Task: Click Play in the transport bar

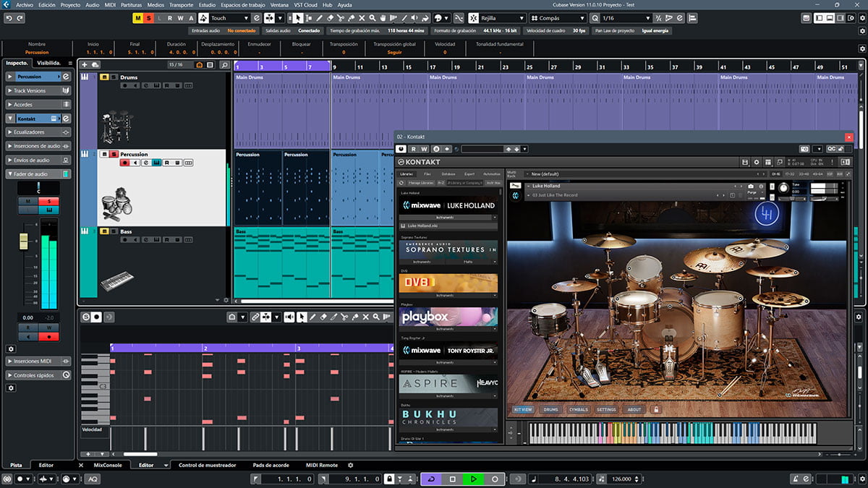Action: (x=472, y=479)
